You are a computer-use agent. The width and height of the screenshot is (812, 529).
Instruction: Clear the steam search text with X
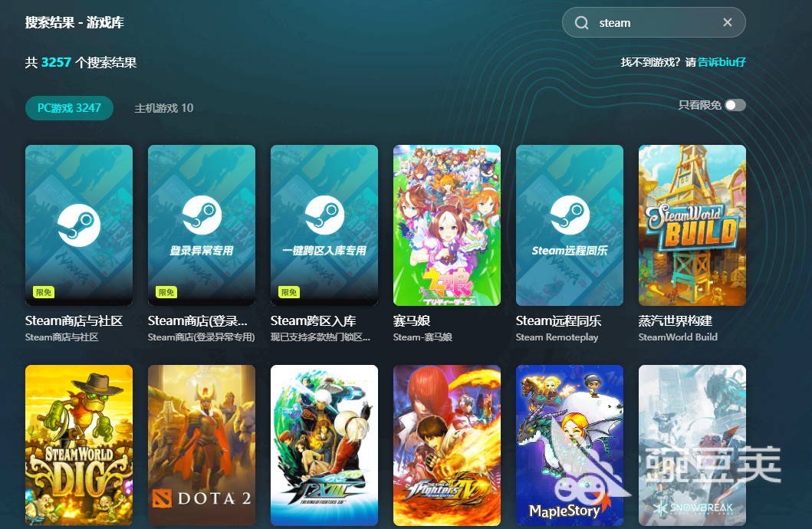coord(728,22)
